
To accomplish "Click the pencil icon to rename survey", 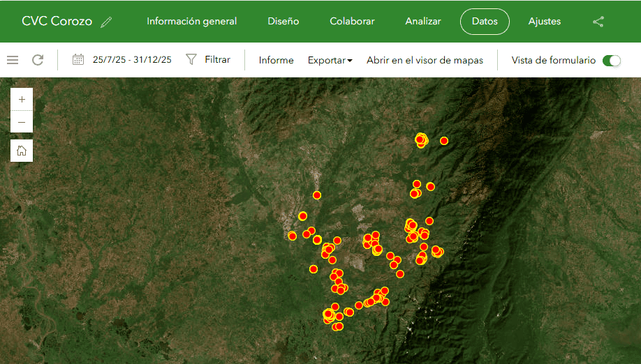I will tap(106, 22).
